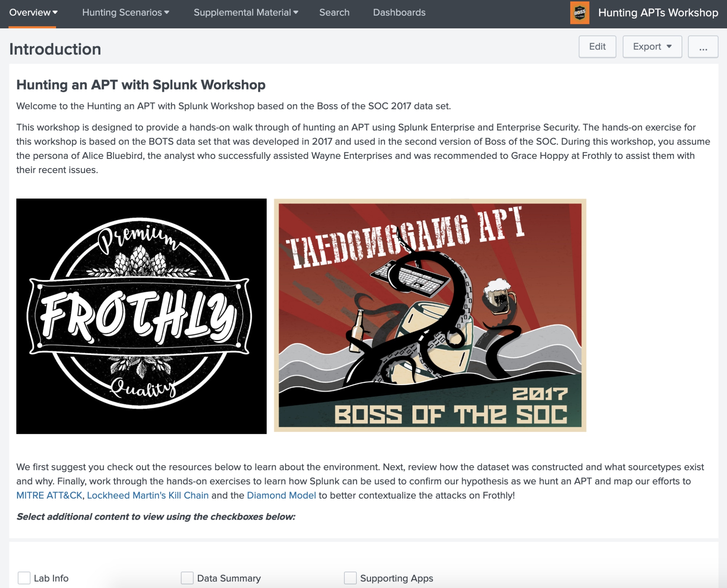The width and height of the screenshot is (727, 588).
Task: Toggle the Data Summary checkbox
Action: (x=187, y=578)
